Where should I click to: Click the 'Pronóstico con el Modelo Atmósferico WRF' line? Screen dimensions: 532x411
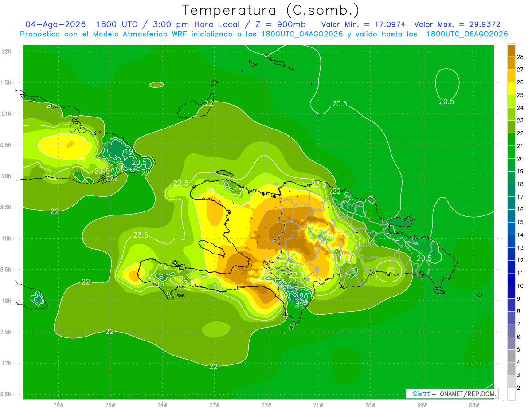(264, 34)
